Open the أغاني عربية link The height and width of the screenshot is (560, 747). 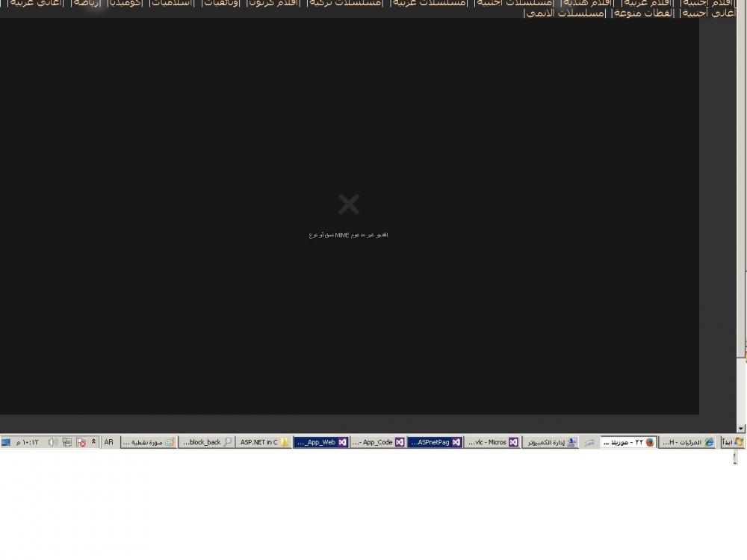36,3
